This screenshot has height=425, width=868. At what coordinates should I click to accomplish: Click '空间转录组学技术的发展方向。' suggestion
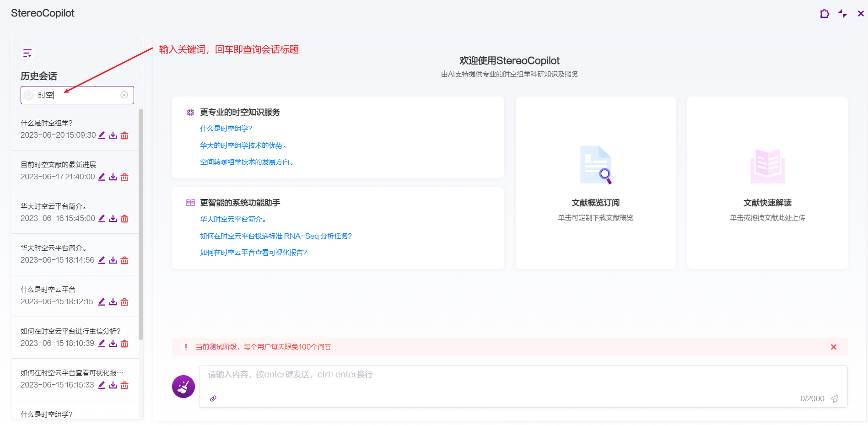pos(248,162)
